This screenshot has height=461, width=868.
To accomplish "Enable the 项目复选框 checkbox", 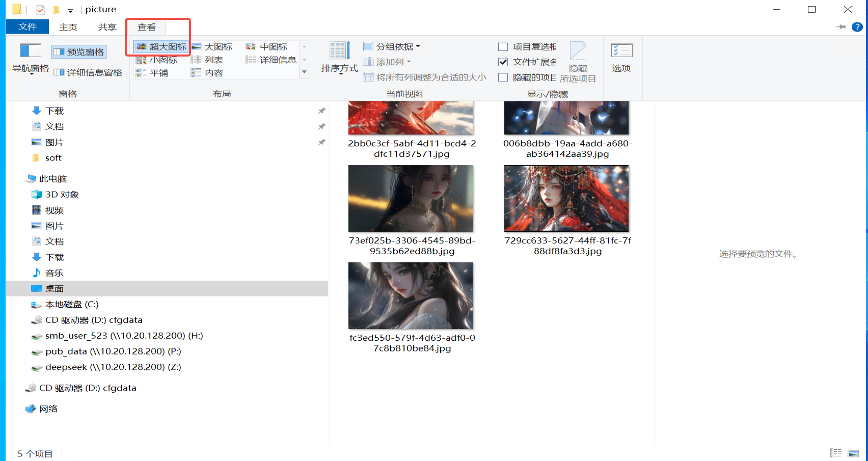I will pyautogui.click(x=503, y=47).
